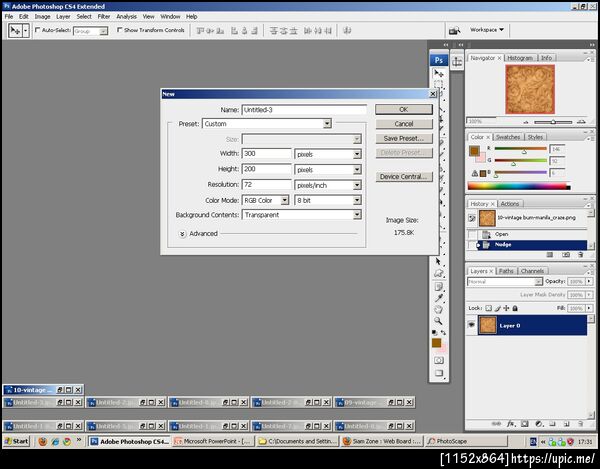Delete the layer with the Layers trash icon

(x=580, y=424)
